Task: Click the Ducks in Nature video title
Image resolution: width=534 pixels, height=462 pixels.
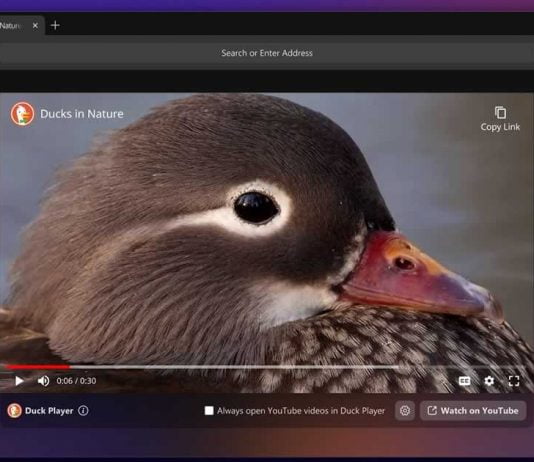Action: [82, 114]
